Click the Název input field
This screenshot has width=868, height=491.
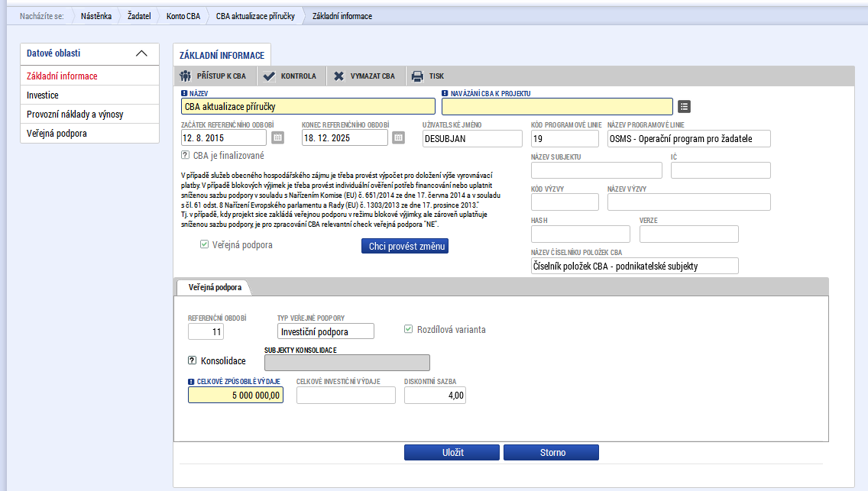(309, 106)
